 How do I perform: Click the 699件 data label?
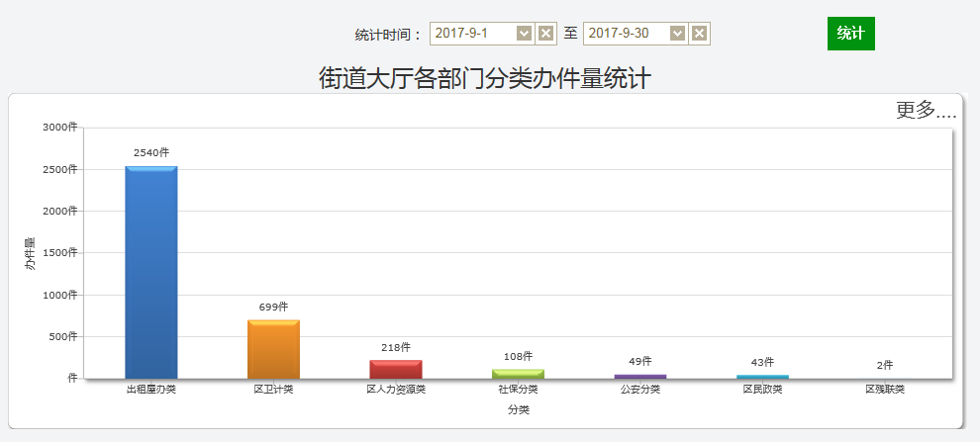click(x=274, y=307)
